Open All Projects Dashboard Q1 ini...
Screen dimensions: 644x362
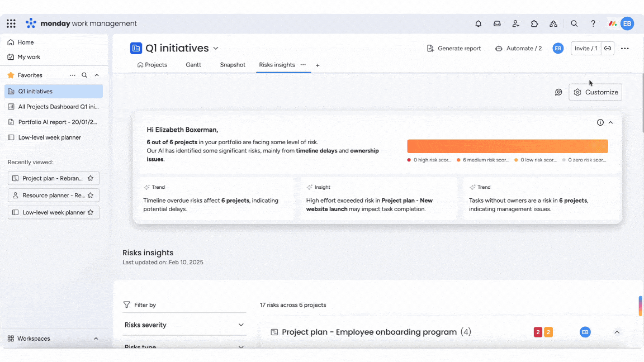click(x=54, y=107)
